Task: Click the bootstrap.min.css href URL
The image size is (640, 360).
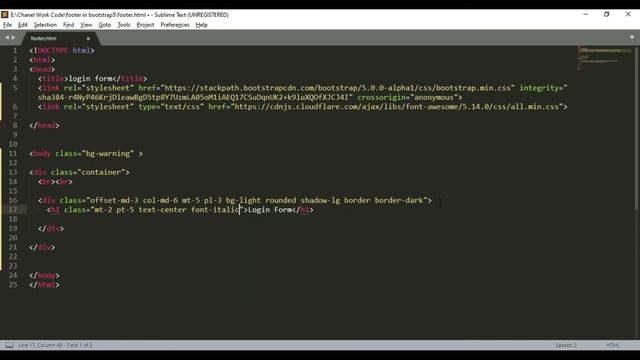Action: (x=338, y=88)
